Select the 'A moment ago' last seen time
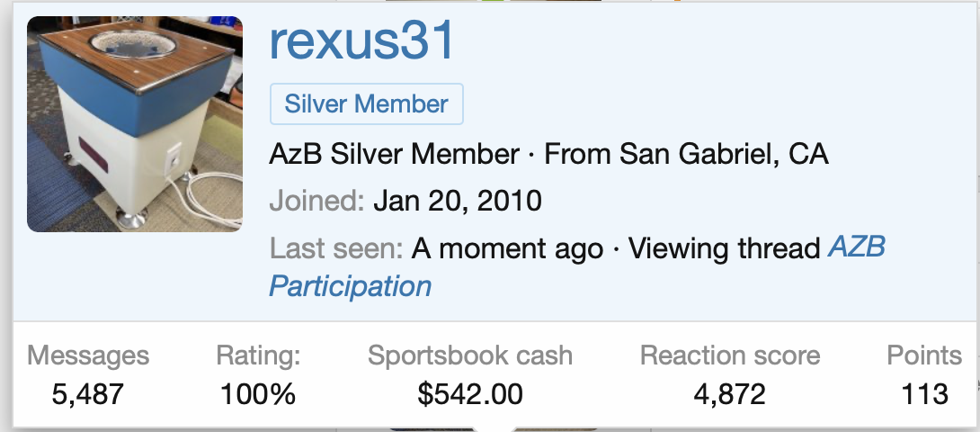This screenshot has height=432, width=980. pos(507,249)
